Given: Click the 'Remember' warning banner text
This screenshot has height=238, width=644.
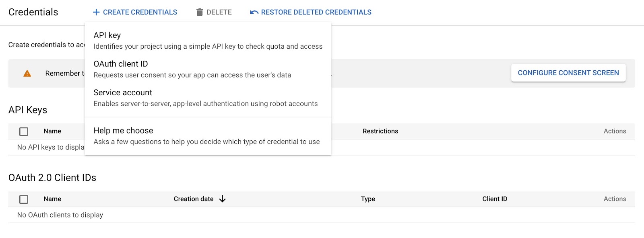Looking at the screenshot, I should pyautogui.click(x=65, y=73).
